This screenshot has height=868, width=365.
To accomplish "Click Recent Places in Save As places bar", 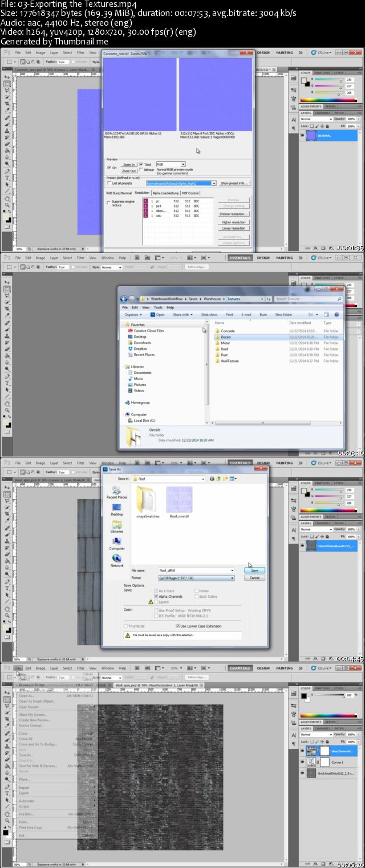I will [117, 492].
